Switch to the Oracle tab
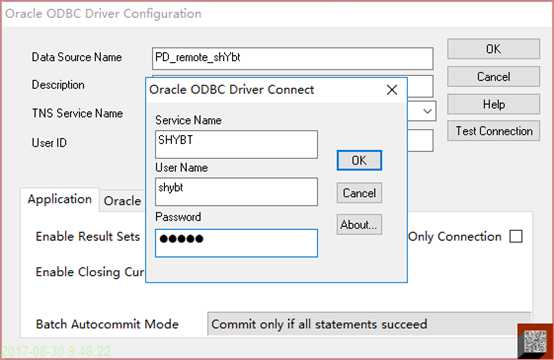 (x=122, y=201)
